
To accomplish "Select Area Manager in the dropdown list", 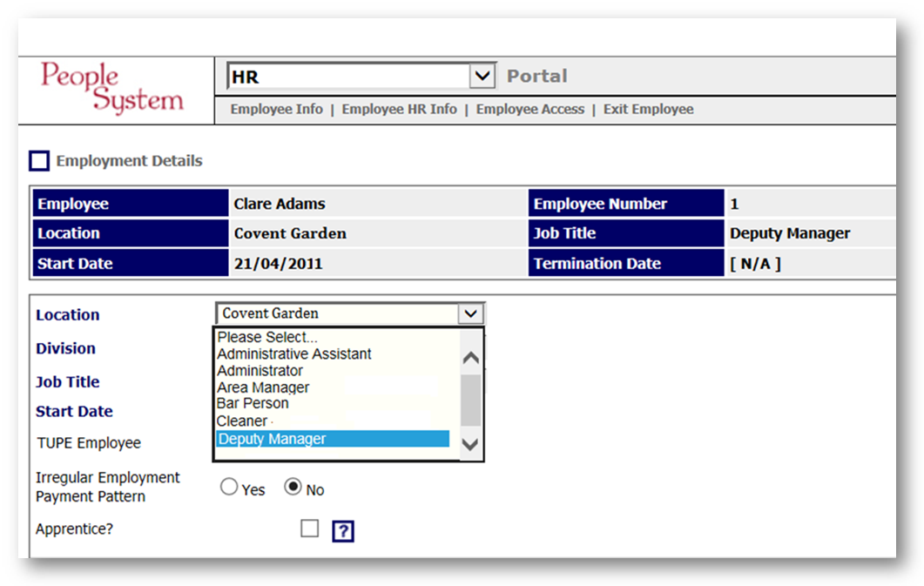I will [263, 387].
